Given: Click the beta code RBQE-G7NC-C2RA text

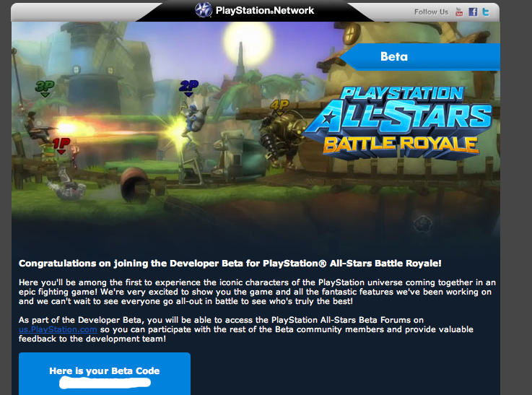Looking at the screenshot, I should pyautogui.click(x=105, y=381).
